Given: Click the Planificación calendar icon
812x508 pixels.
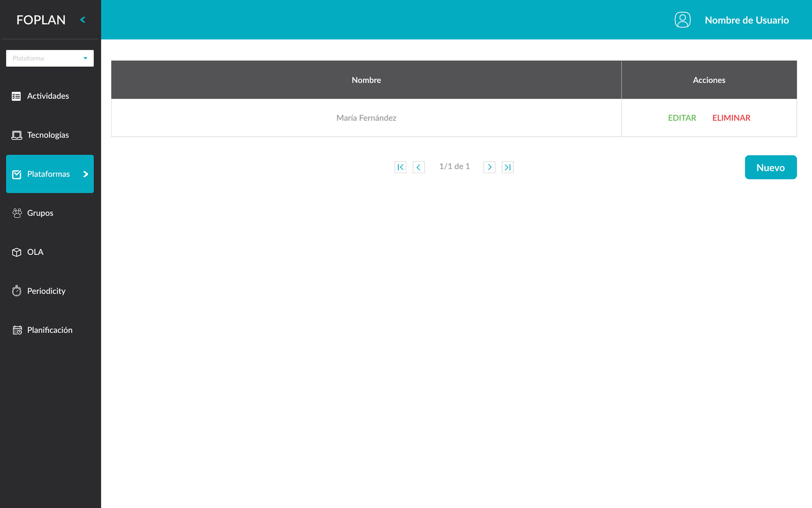Looking at the screenshot, I should [17, 330].
